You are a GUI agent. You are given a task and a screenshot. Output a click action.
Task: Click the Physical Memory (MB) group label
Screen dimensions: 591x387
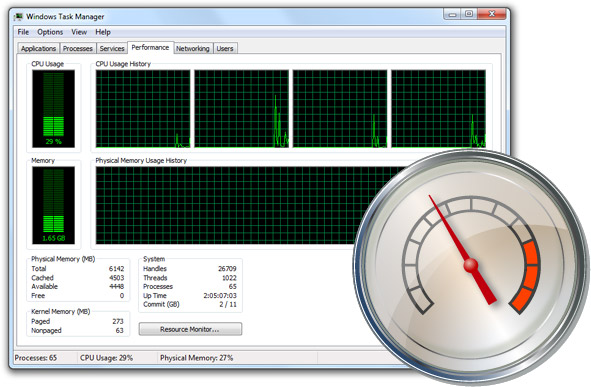pos(63,259)
